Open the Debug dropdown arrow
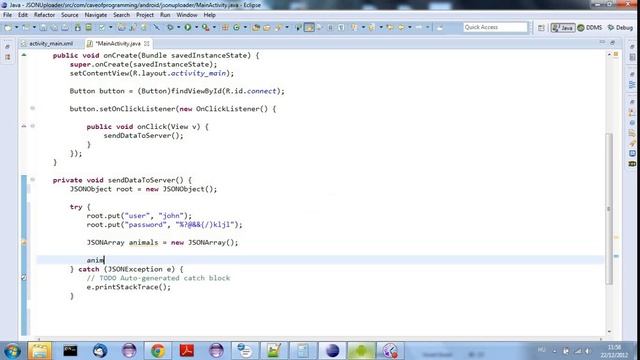The height and width of the screenshot is (360, 640). [178, 27]
